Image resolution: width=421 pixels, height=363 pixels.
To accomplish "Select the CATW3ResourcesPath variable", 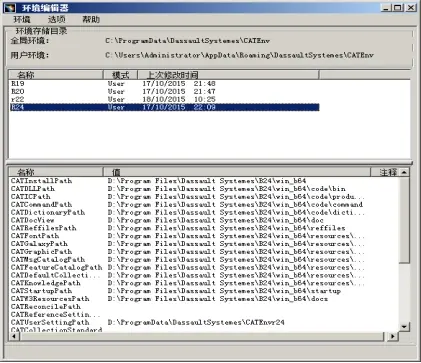I will (x=50, y=299).
